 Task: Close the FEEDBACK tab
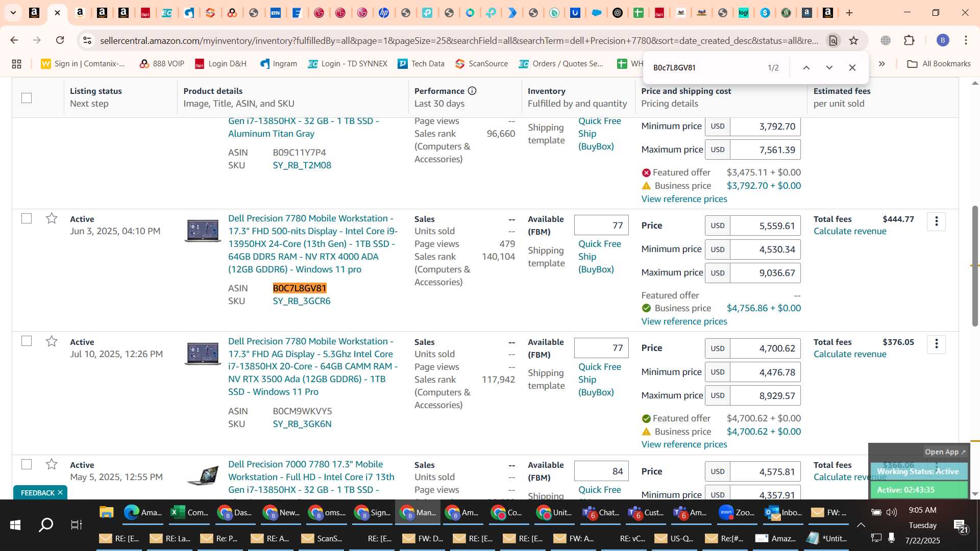(60, 492)
